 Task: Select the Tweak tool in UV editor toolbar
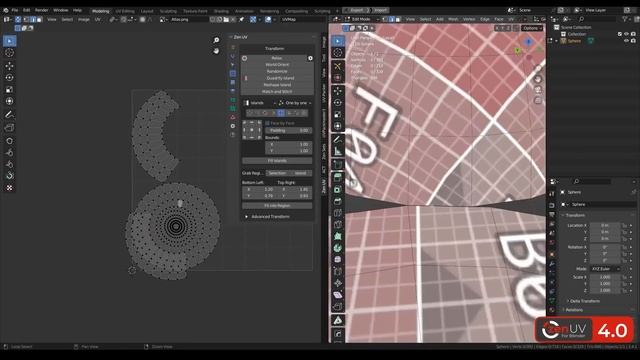[x=9, y=41]
